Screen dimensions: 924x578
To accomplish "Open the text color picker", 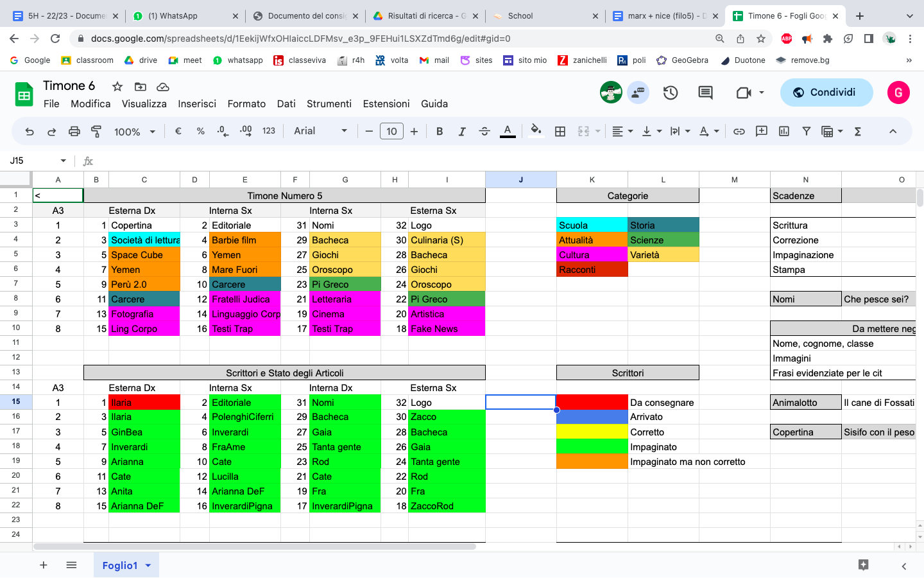I will pos(508,131).
